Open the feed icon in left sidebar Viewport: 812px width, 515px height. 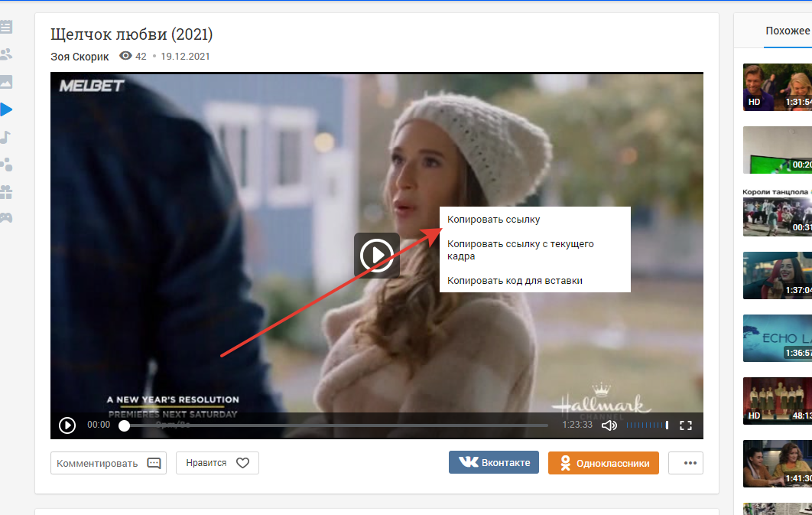[5, 27]
